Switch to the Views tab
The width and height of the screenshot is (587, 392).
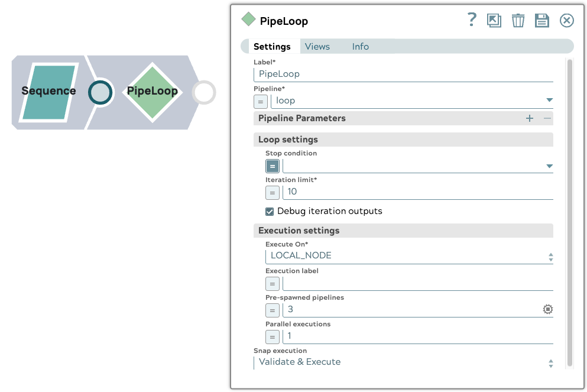(317, 47)
